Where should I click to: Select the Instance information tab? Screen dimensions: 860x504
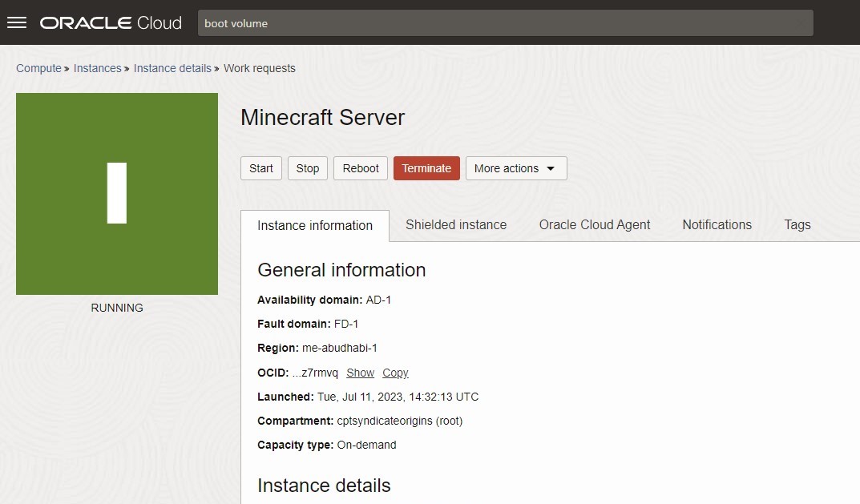[x=315, y=226]
